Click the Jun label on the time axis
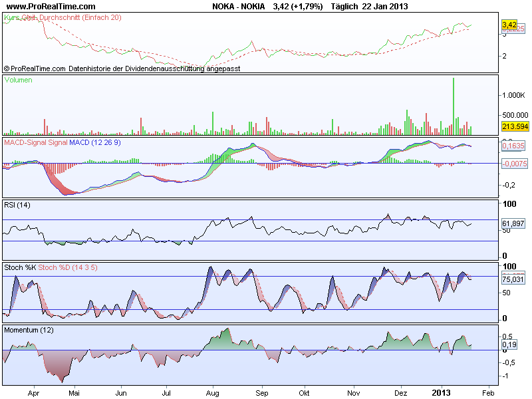532x399 pixels. pyautogui.click(x=121, y=393)
